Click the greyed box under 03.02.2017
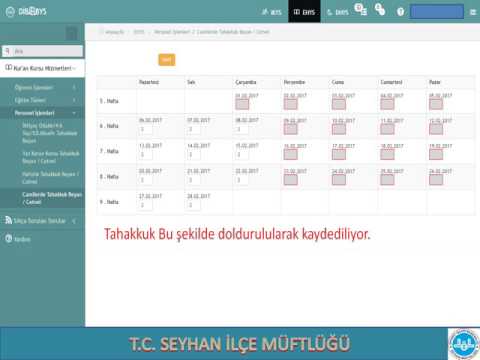The height and width of the screenshot is (360, 480). click(339, 104)
